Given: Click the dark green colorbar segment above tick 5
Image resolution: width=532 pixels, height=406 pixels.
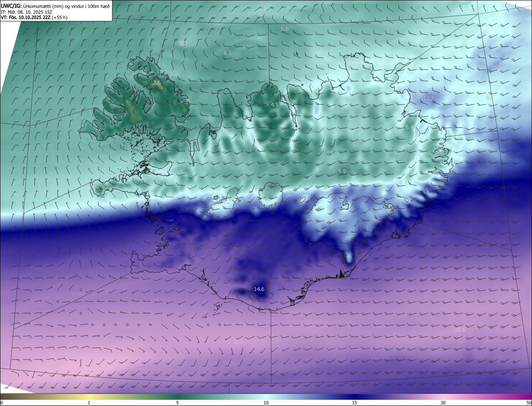Looking at the screenshot, I should point(177,396).
